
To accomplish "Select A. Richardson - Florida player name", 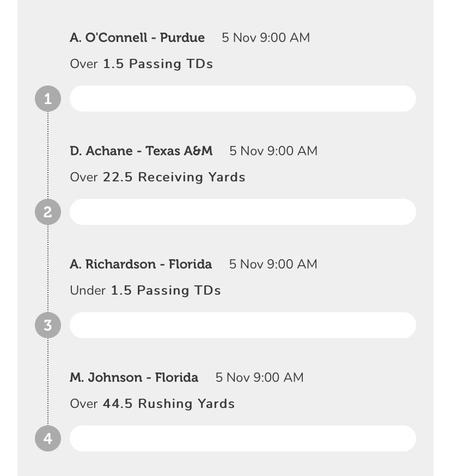I will (x=141, y=264).
